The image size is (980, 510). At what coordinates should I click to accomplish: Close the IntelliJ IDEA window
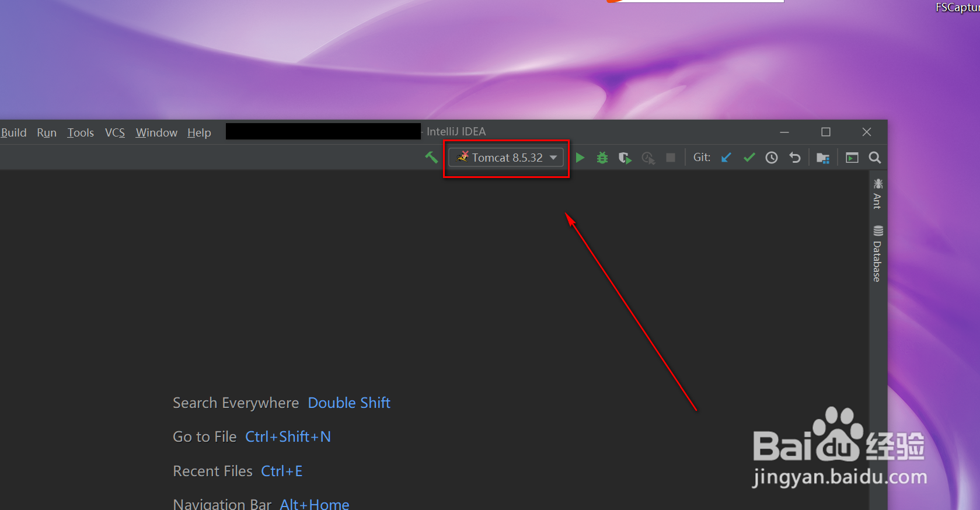(867, 132)
